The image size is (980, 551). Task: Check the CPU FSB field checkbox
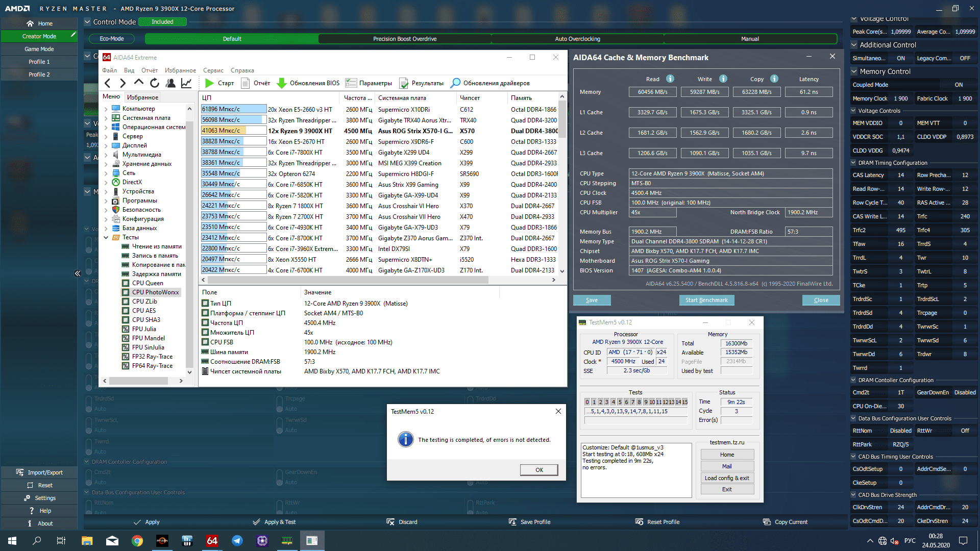tap(205, 342)
